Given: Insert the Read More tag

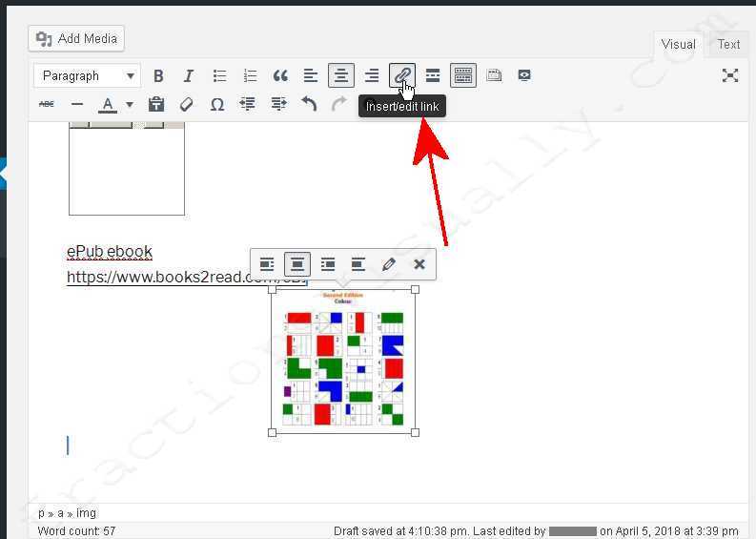Looking at the screenshot, I should click(x=433, y=75).
